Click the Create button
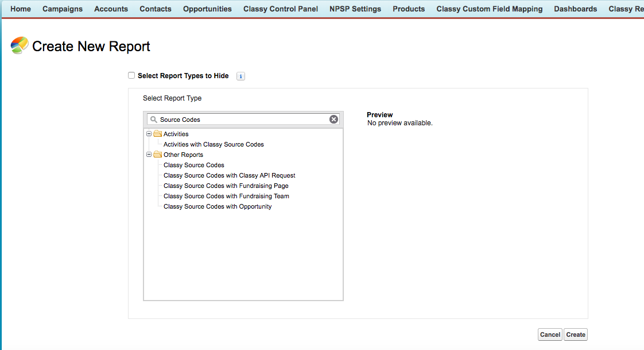 pos(576,334)
